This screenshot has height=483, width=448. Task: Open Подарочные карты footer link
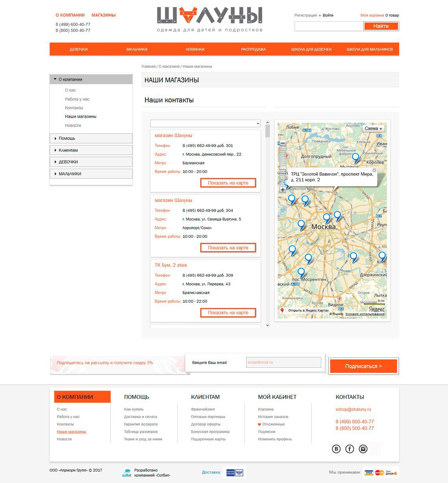coord(208,439)
